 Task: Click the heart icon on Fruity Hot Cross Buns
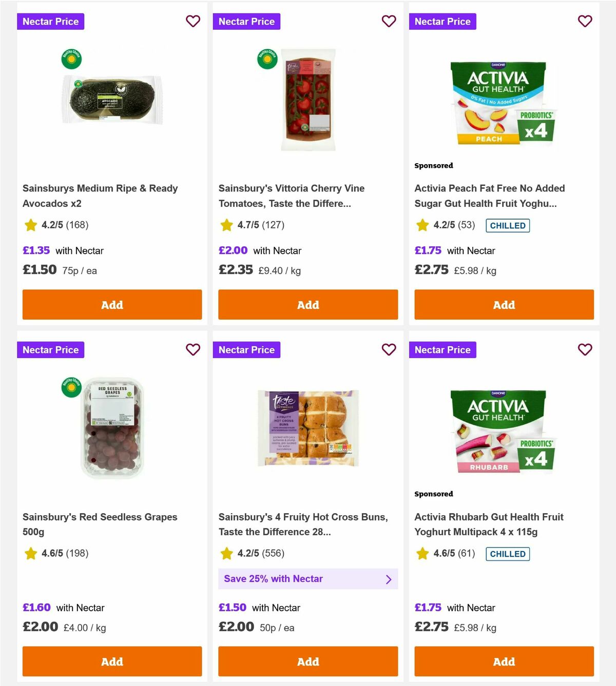coord(389,349)
